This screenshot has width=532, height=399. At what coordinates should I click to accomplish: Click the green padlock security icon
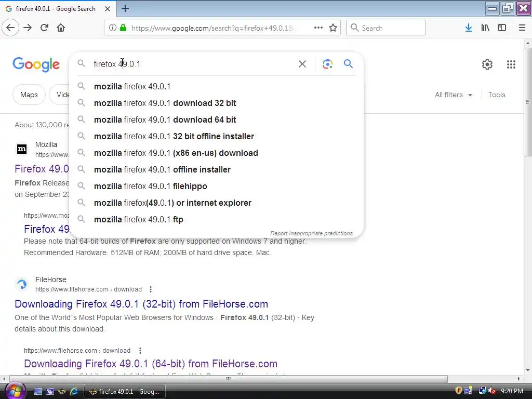tap(123, 28)
